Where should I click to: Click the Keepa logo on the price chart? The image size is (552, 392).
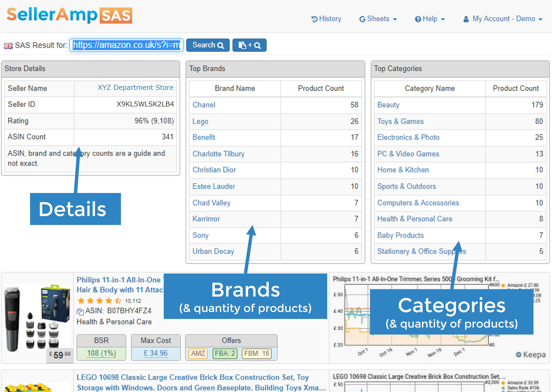coord(531,354)
